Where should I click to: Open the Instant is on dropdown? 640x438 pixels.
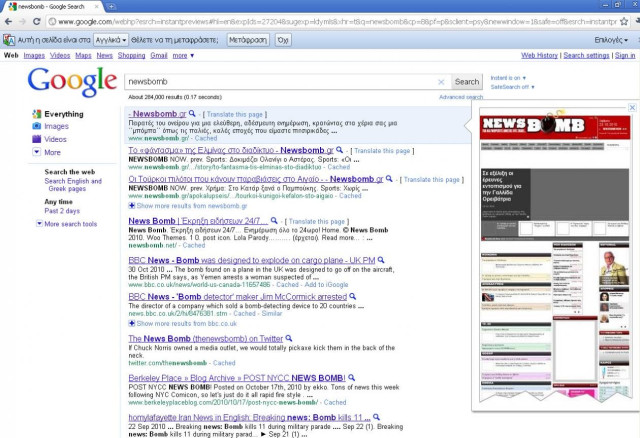(508, 78)
